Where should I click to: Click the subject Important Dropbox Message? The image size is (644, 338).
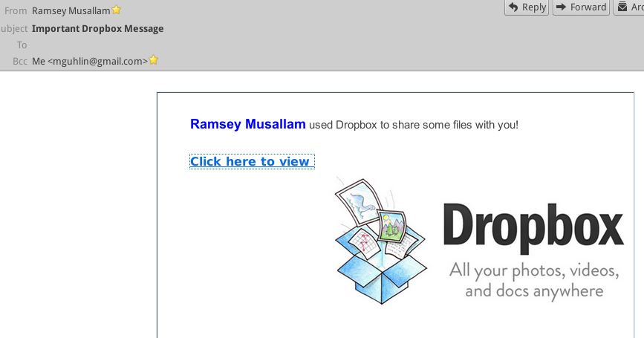pyautogui.click(x=97, y=28)
